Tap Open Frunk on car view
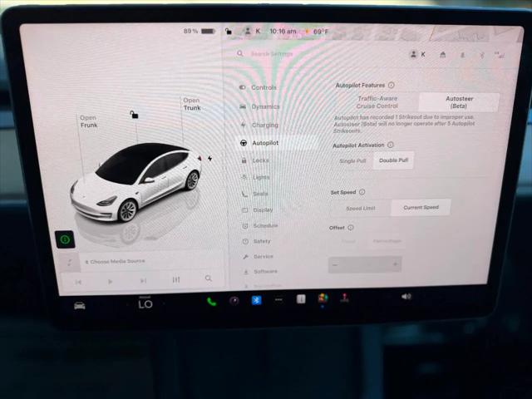 point(89,121)
